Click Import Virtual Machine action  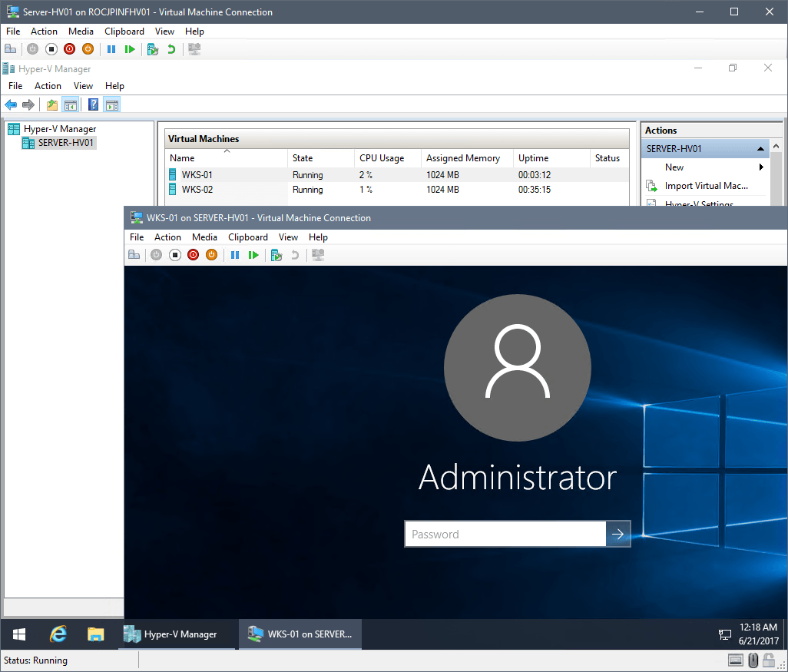click(706, 186)
